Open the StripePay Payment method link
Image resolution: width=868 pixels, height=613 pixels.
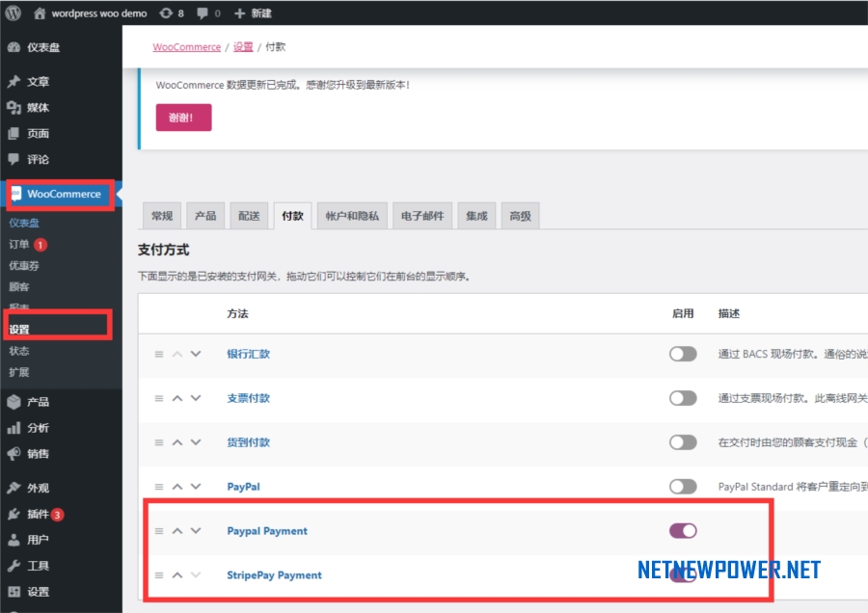(275, 575)
